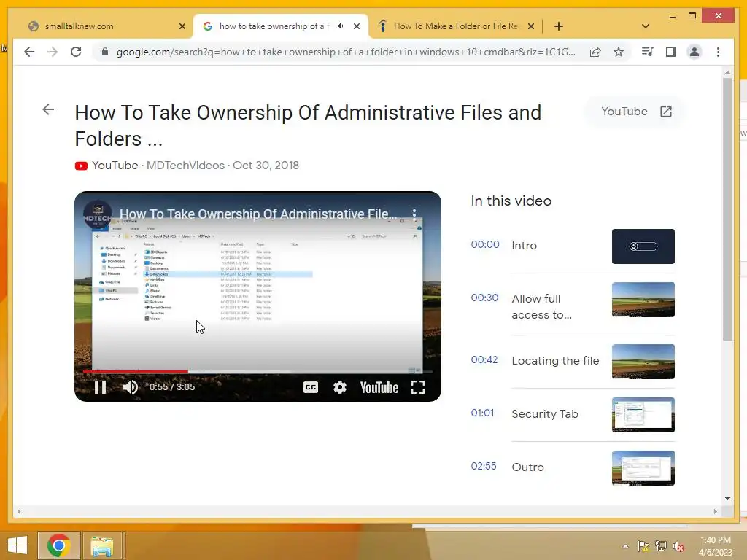Reload the current page

click(x=76, y=52)
